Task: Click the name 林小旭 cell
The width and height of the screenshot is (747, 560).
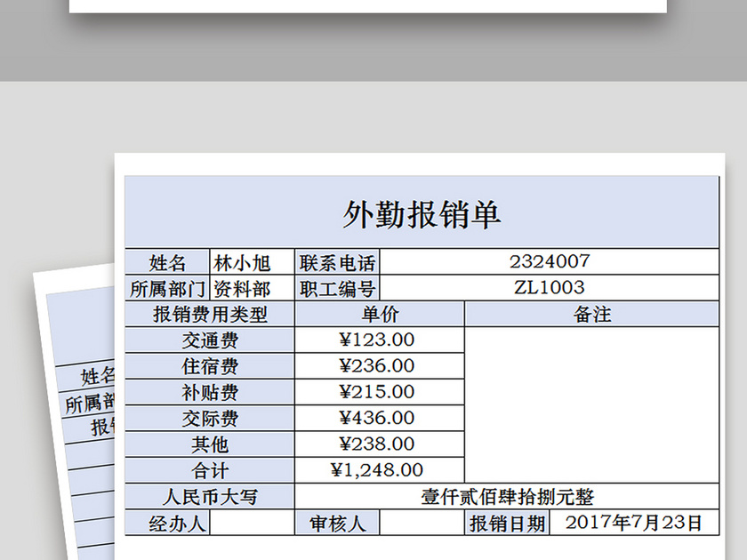Action: [x=252, y=261]
